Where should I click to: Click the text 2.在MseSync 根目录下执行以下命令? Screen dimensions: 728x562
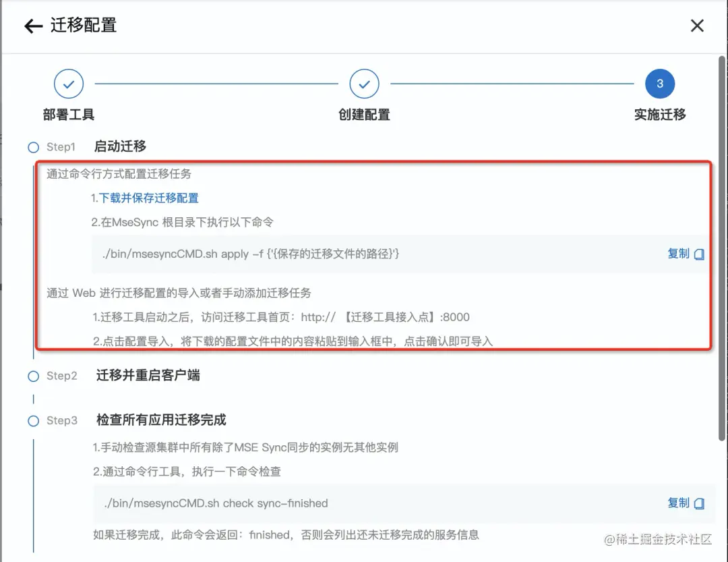point(182,222)
